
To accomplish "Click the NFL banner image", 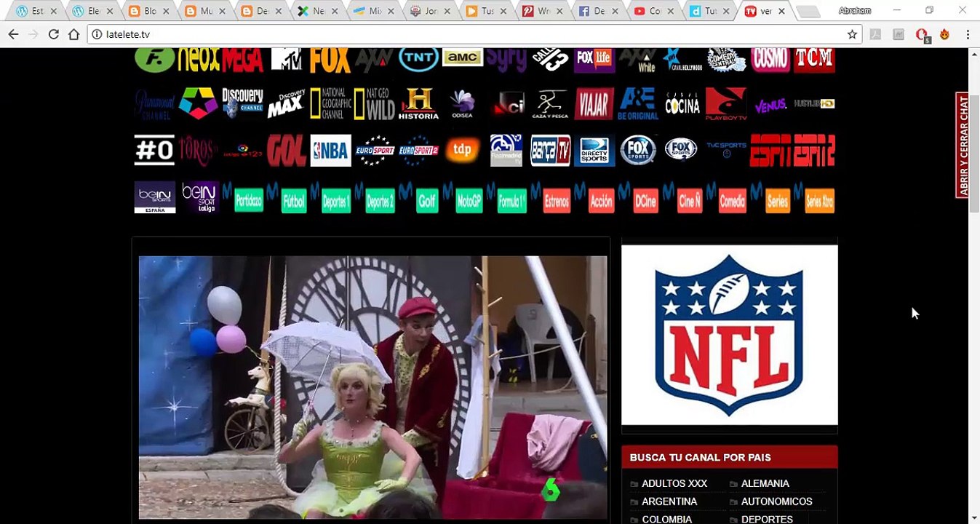I will pos(730,335).
